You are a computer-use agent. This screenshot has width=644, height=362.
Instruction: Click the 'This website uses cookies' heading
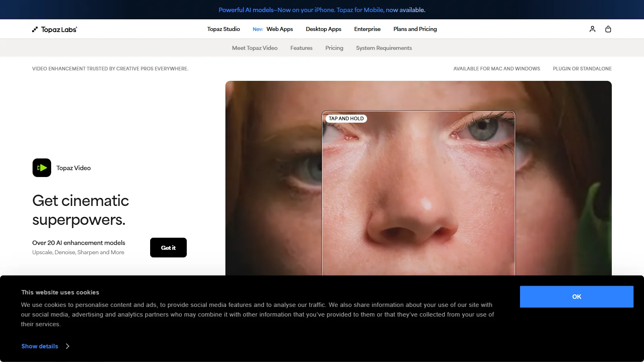[60, 292]
